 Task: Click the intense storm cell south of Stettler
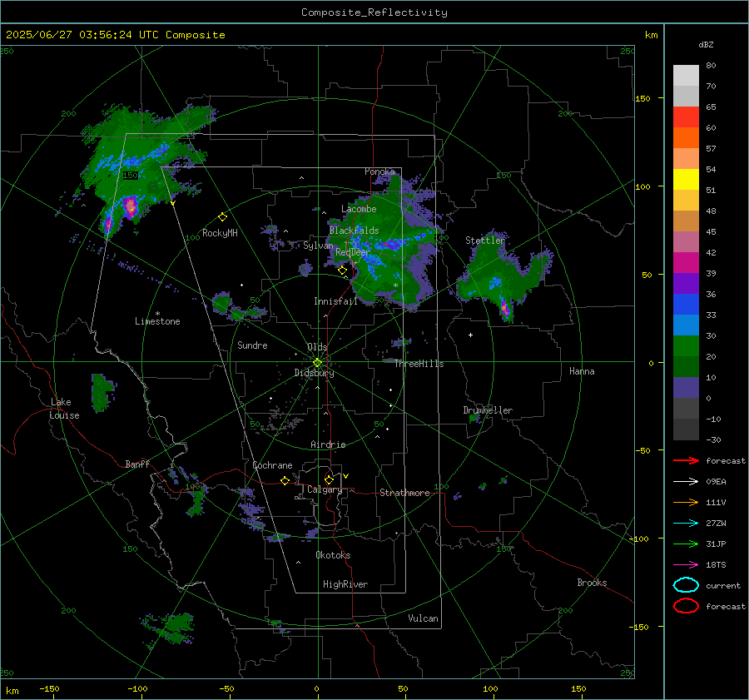pos(505,308)
